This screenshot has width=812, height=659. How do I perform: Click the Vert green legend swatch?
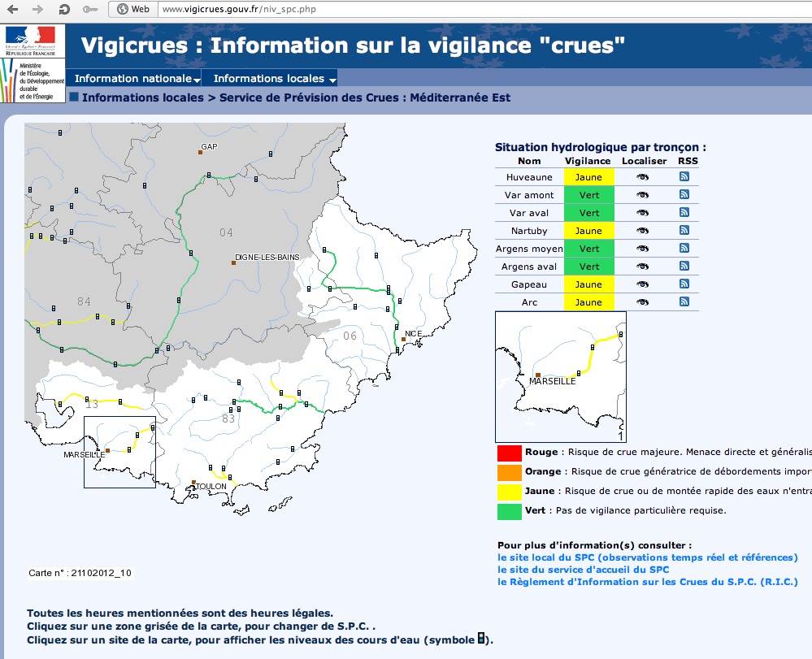click(509, 511)
